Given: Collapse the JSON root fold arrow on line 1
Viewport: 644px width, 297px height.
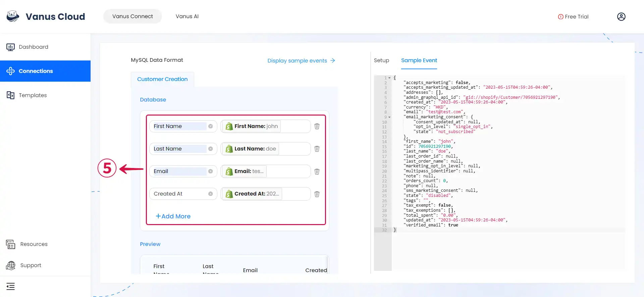Looking at the screenshot, I should pyautogui.click(x=389, y=78).
